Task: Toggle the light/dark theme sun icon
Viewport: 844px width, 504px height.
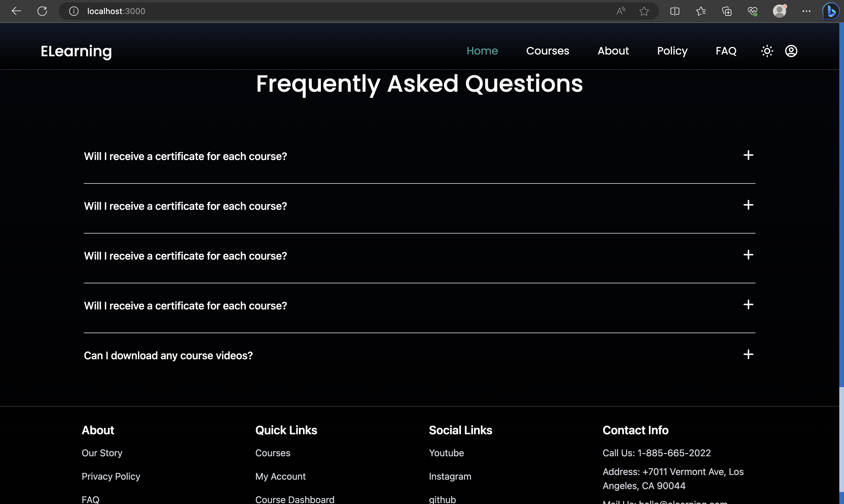Action: (x=767, y=51)
